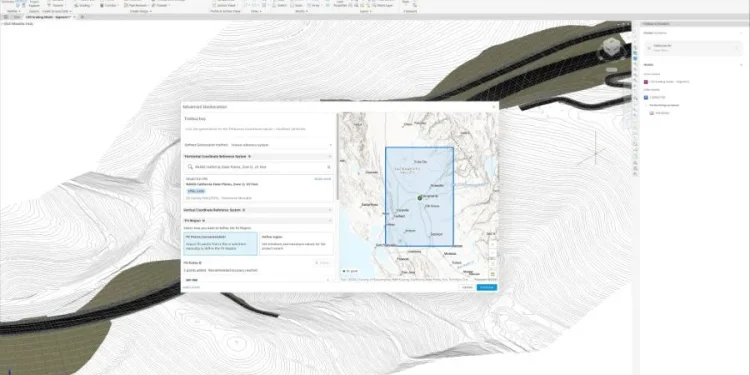Switch to the CRS Grading Model drawing tab
The height and width of the screenshot is (375, 750).
(48, 17)
